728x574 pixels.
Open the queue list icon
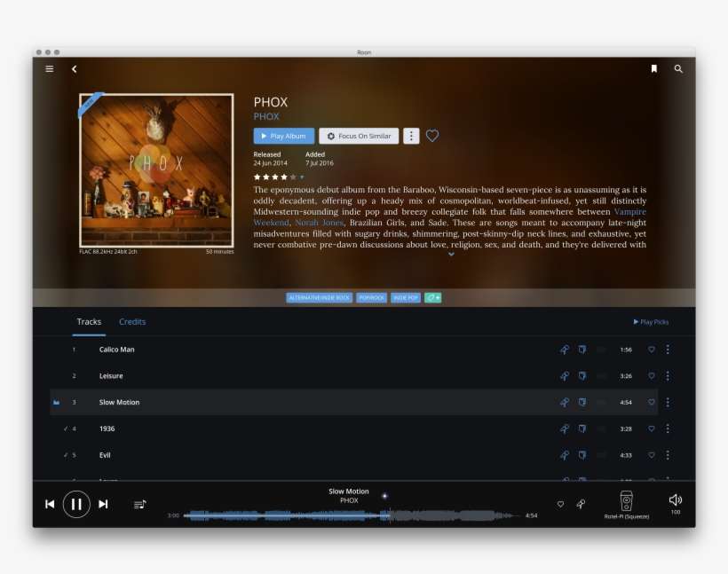click(139, 503)
